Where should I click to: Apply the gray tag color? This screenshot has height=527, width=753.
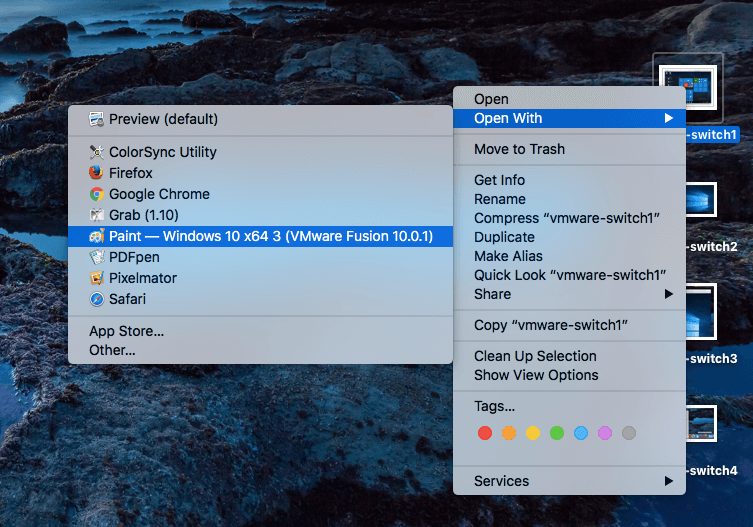pyautogui.click(x=629, y=433)
